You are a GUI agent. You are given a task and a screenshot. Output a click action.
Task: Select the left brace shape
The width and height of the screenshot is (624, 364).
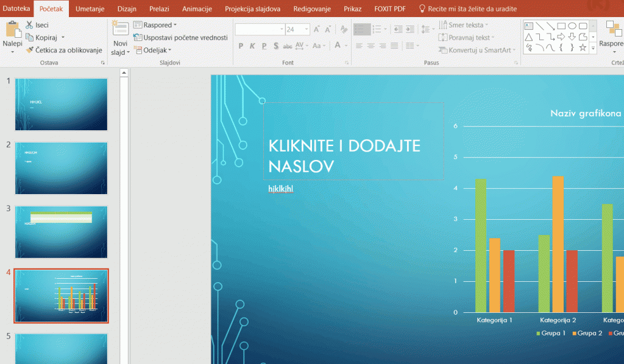pos(561,47)
